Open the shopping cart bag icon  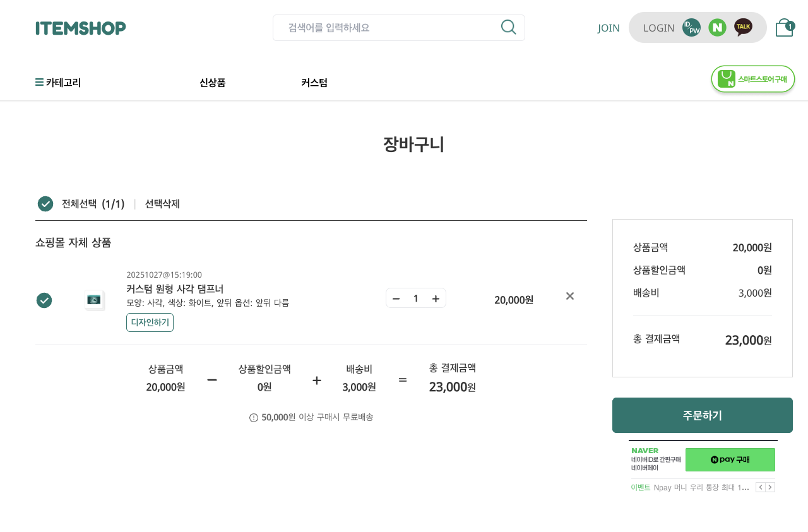[784, 28]
